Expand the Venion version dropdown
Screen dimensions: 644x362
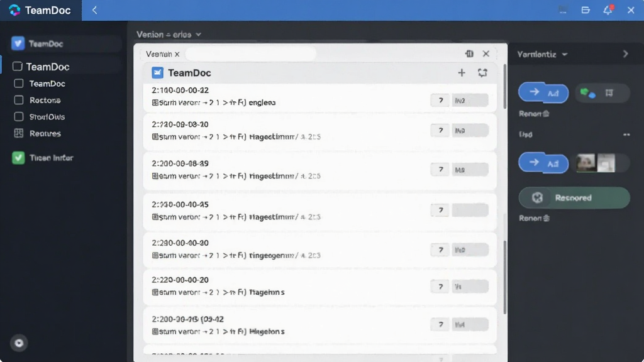click(x=169, y=35)
